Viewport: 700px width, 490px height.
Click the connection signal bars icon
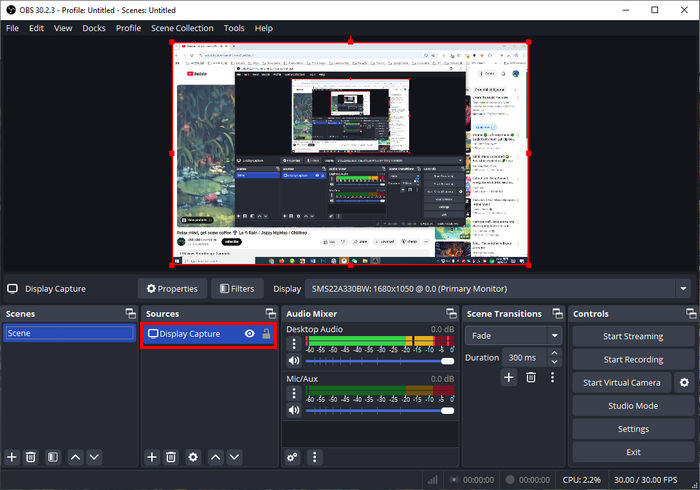point(432,480)
